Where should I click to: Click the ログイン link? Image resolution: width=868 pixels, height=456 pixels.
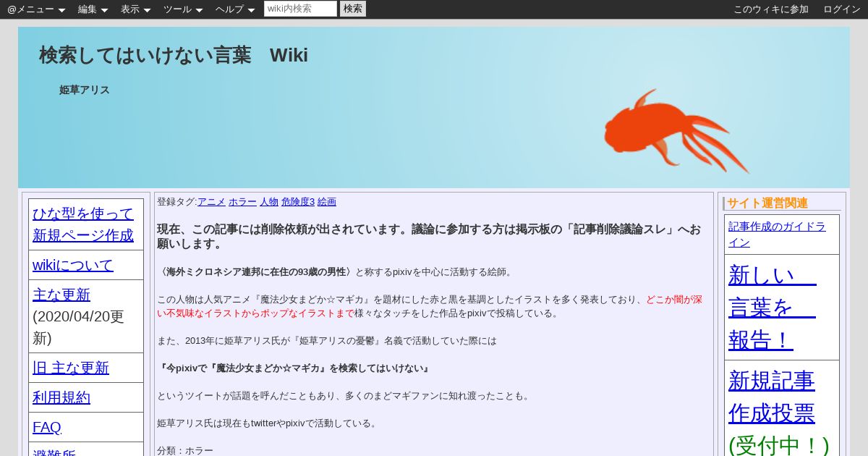point(842,9)
